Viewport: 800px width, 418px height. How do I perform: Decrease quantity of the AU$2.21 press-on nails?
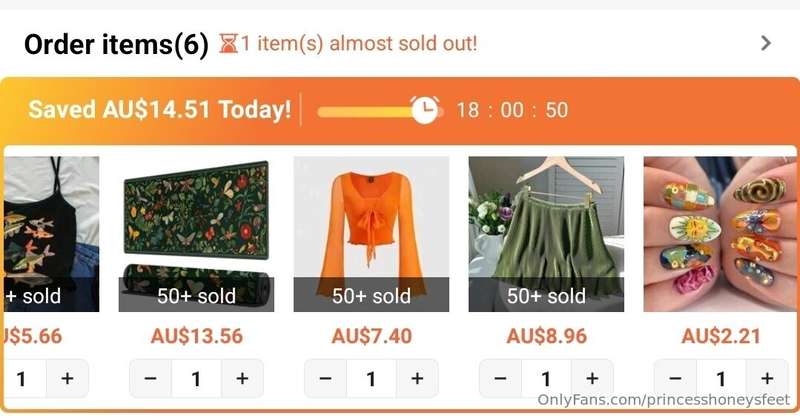tap(676, 379)
